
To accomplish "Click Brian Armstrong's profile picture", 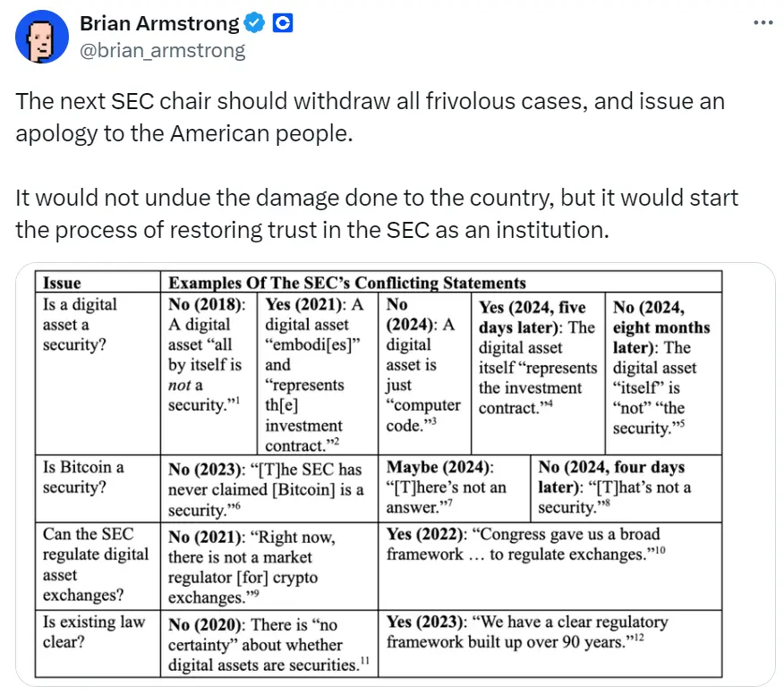I will [42, 36].
